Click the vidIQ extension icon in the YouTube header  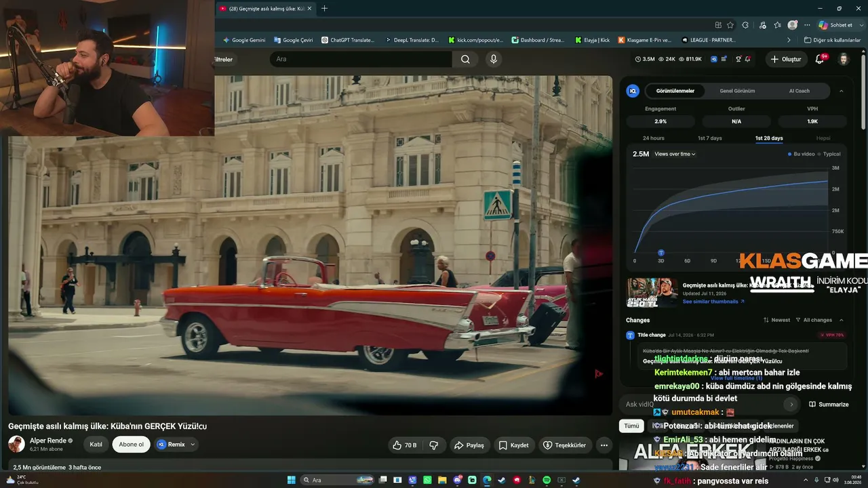(x=714, y=59)
